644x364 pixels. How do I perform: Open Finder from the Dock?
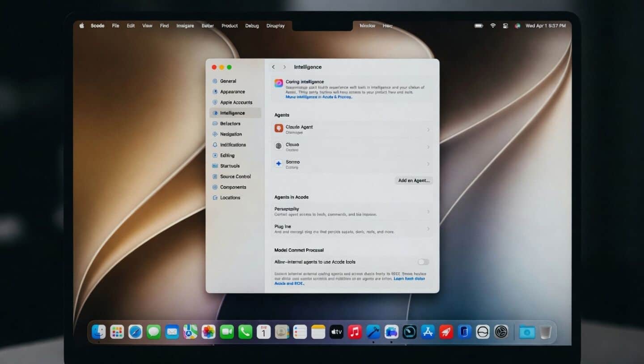pyautogui.click(x=98, y=332)
